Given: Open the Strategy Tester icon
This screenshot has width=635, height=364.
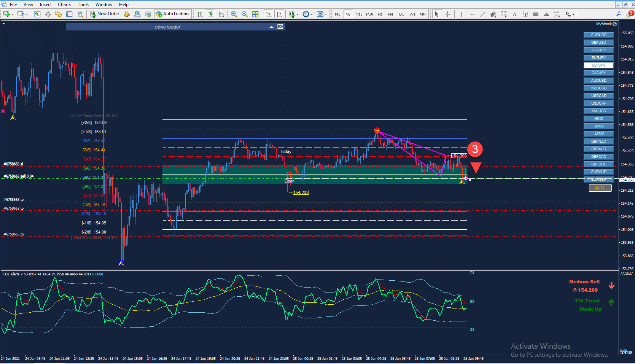Looking at the screenshot, I should (80, 14).
